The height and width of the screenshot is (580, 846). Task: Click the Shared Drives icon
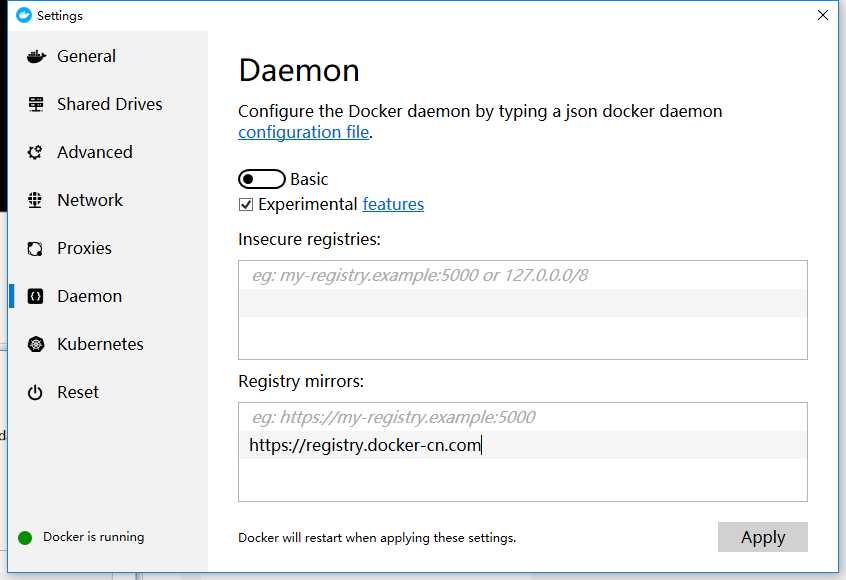(x=36, y=104)
